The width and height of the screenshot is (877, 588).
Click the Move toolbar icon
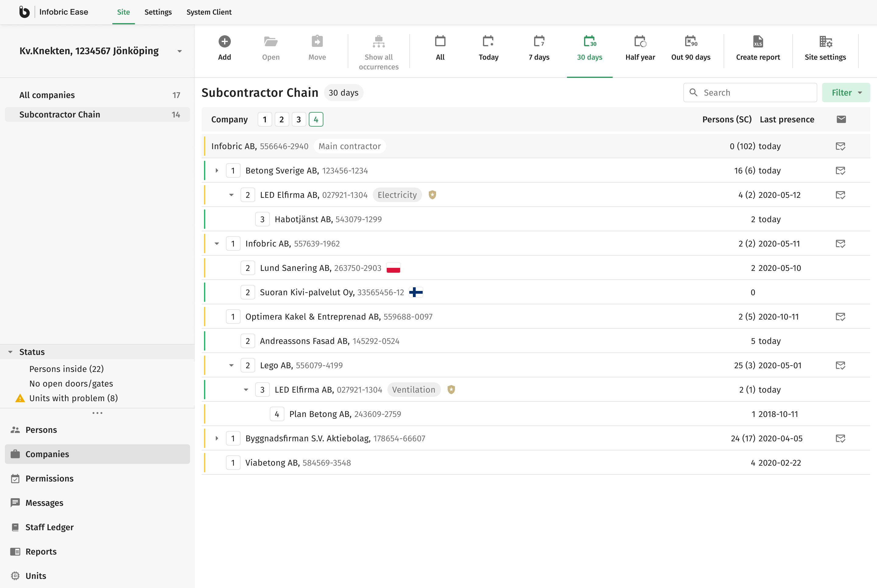point(317,41)
